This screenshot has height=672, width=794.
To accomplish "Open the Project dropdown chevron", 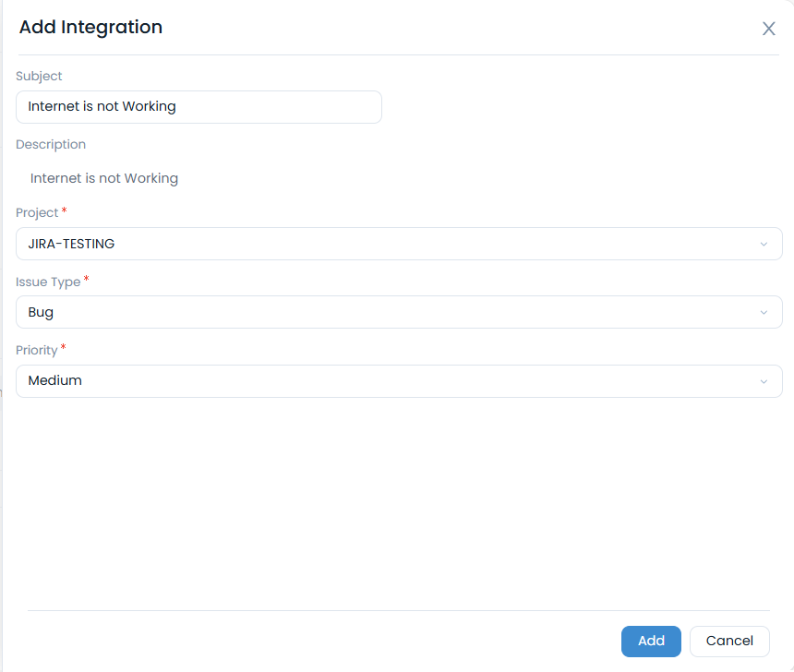I will tap(764, 244).
